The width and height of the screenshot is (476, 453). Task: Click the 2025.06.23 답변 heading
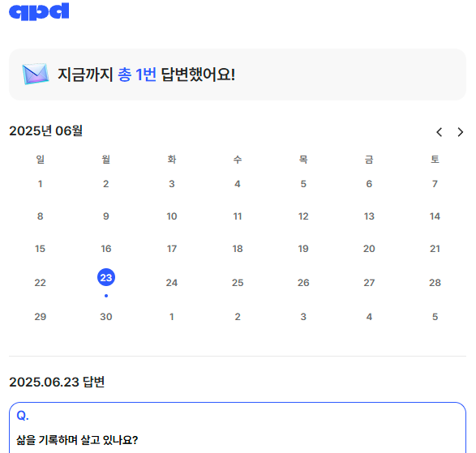57,382
